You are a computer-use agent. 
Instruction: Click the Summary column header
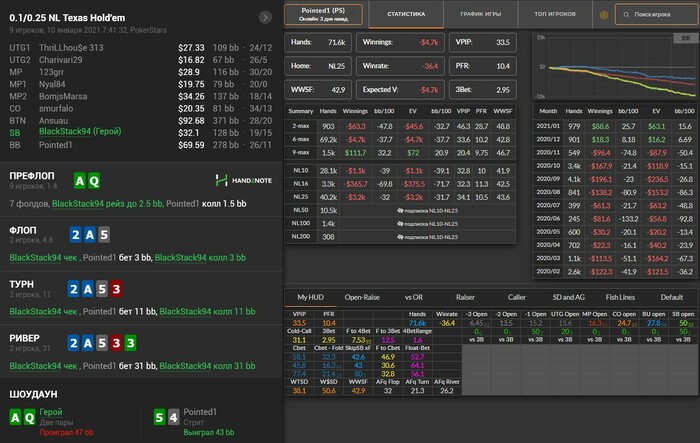point(300,111)
